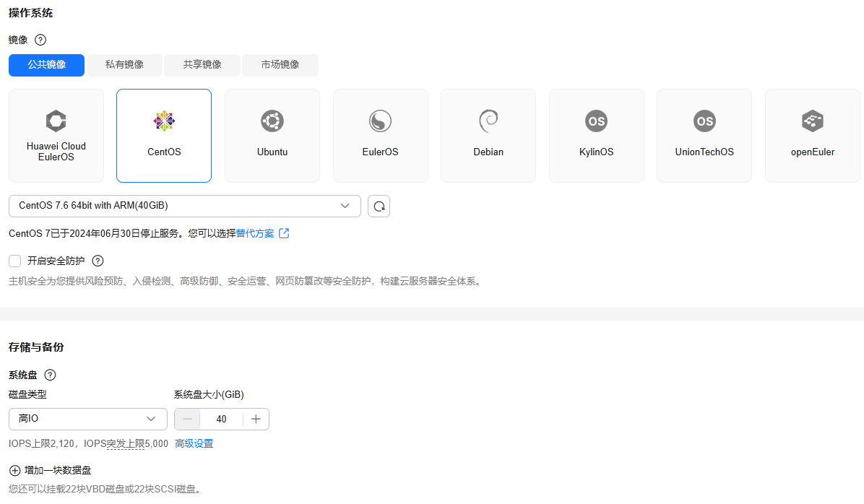
Task: Switch to the 公共镜像 tab
Action: 47,65
